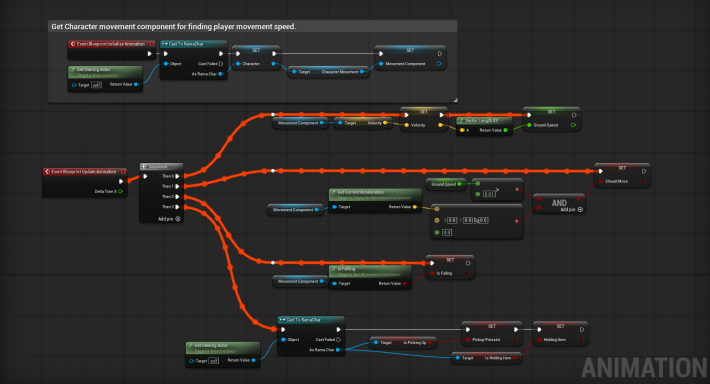The image size is (710, 384).
Task: Select the Is Falling function node
Action: (x=370, y=277)
